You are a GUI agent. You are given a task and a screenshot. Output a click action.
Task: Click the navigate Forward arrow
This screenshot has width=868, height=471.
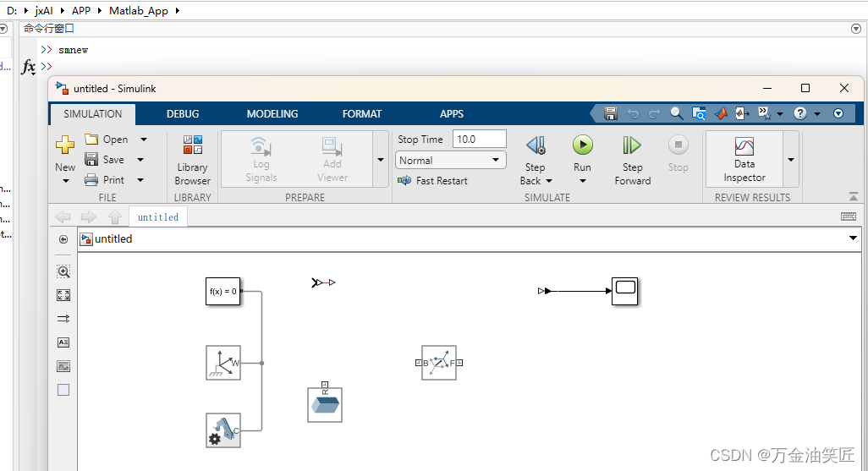coord(89,217)
